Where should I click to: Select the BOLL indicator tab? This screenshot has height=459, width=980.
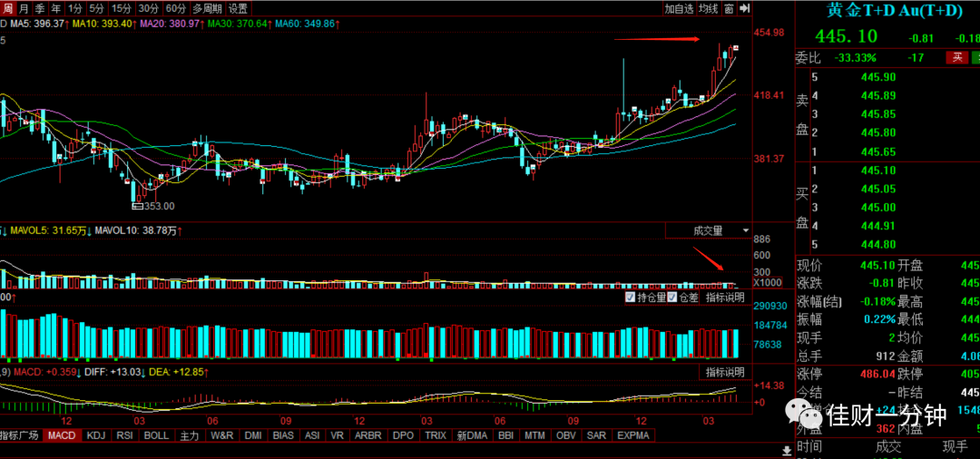[x=157, y=435]
